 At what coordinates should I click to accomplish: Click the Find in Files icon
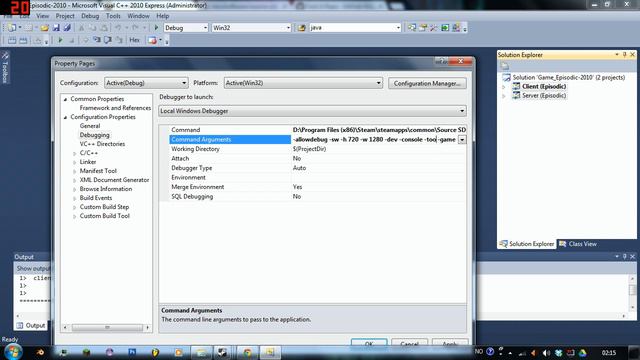(x=301, y=28)
